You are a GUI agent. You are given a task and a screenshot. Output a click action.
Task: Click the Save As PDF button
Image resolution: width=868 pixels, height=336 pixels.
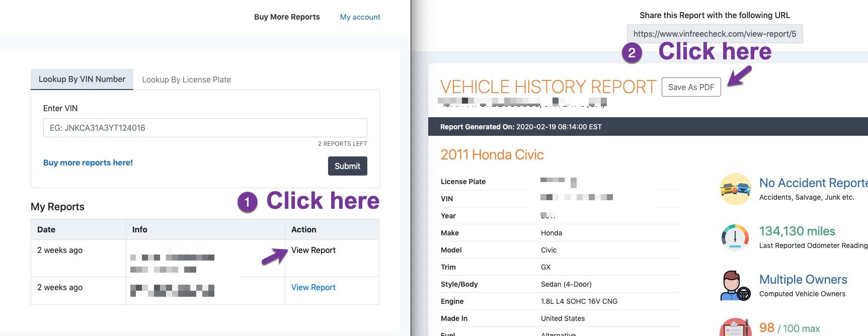pos(691,87)
